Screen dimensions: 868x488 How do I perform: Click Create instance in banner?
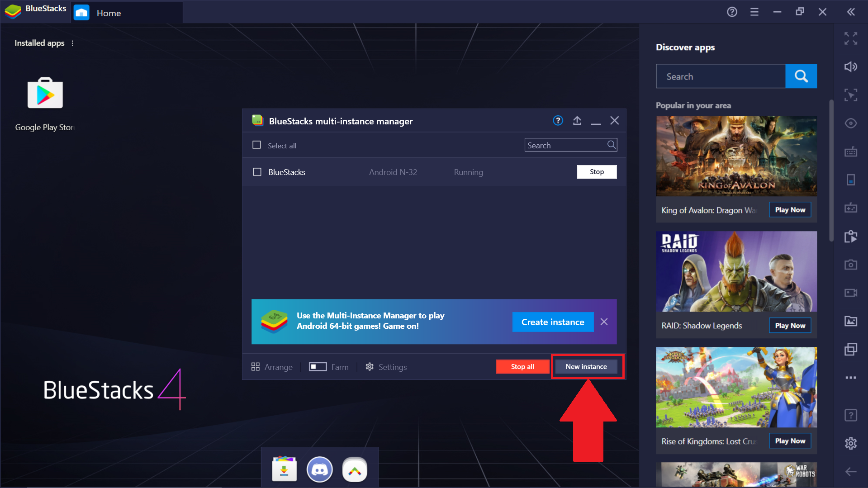(553, 322)
